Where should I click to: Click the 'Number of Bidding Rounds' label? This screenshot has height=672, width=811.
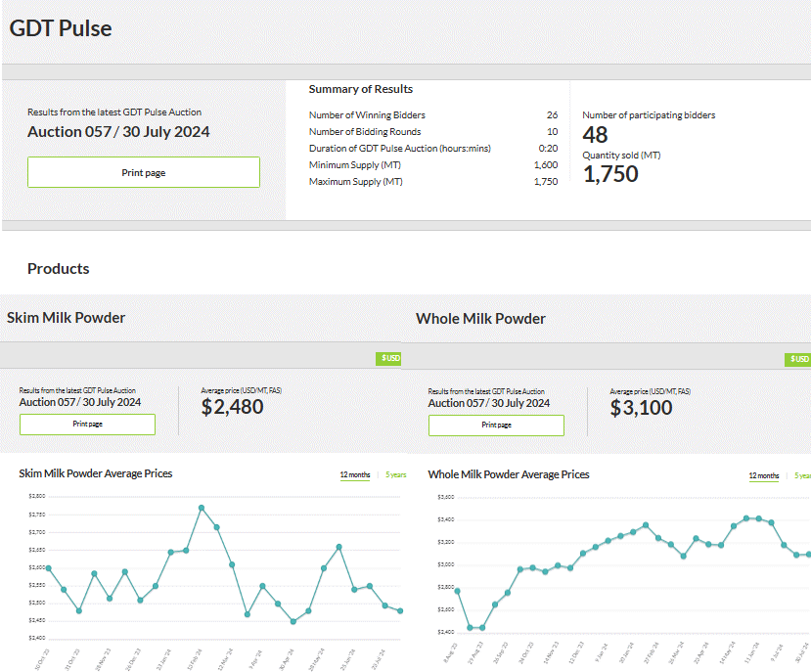pyautogui.click(x=365, y=131)
